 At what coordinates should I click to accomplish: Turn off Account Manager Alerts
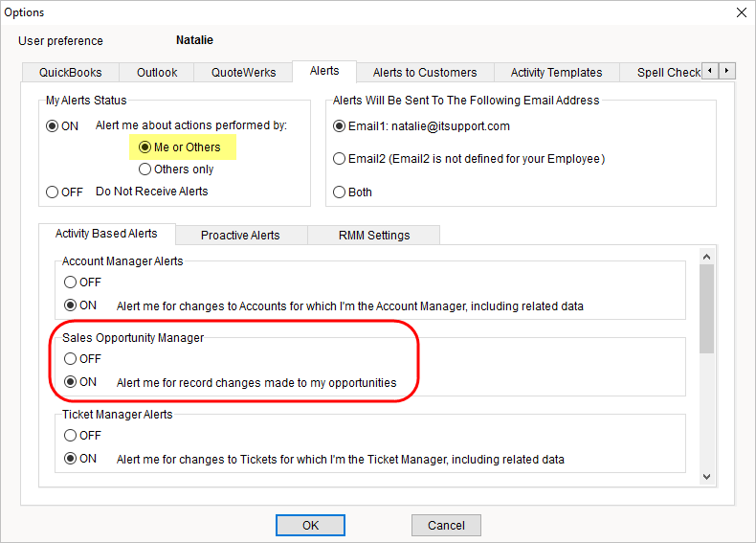pos(70,283)
